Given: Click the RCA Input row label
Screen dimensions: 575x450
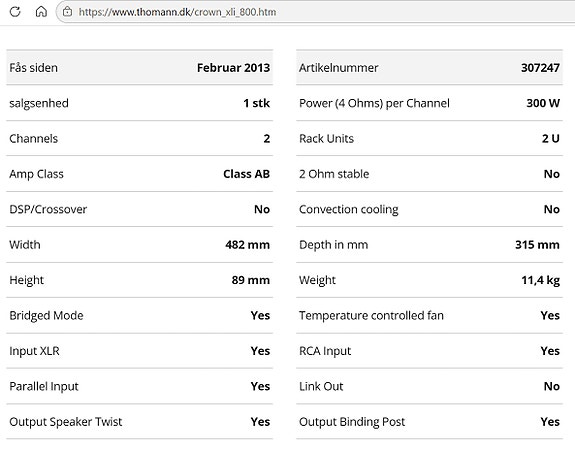Looking at the screenshot, I should (325, 351).
